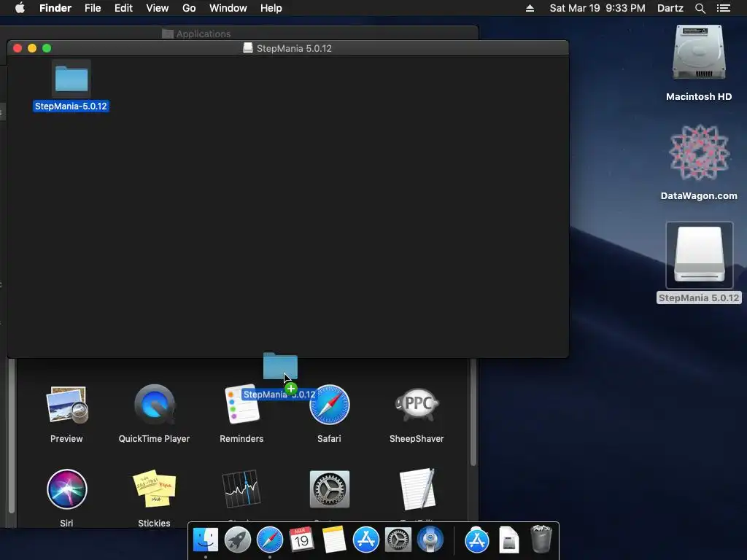
Task: Open Launchpad from the Dock
Action: (238, 540)
